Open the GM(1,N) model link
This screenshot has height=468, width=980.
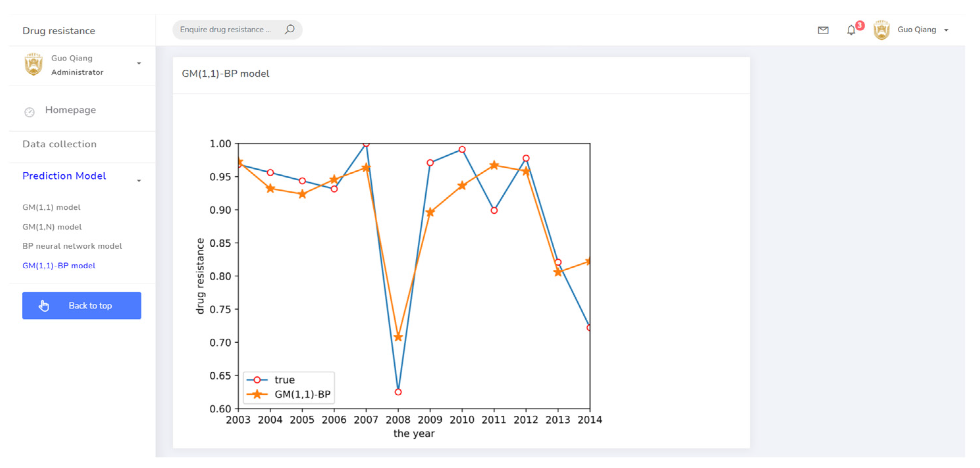[52, 227]
